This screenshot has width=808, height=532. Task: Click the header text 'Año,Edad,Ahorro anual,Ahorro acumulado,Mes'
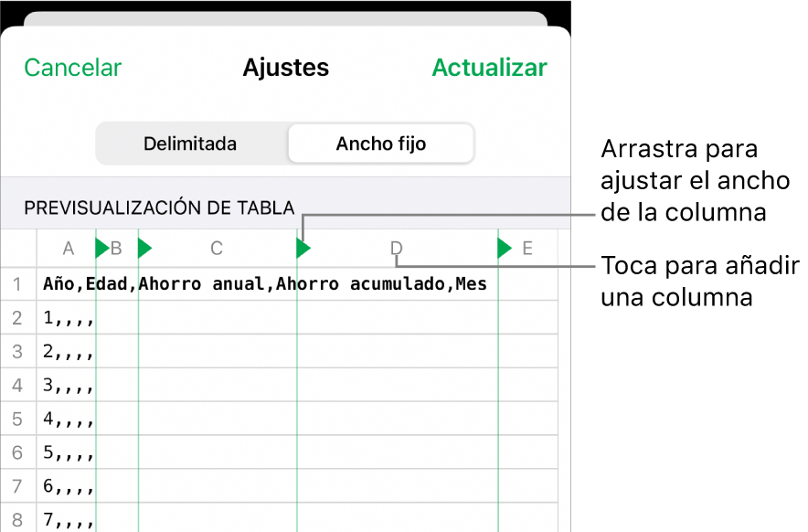265,284
